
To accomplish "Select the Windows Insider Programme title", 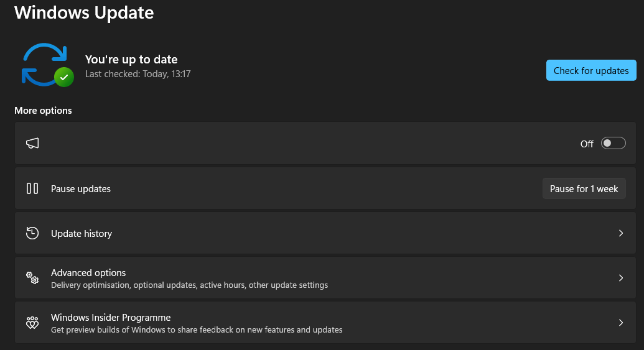I will click(111, 317).
